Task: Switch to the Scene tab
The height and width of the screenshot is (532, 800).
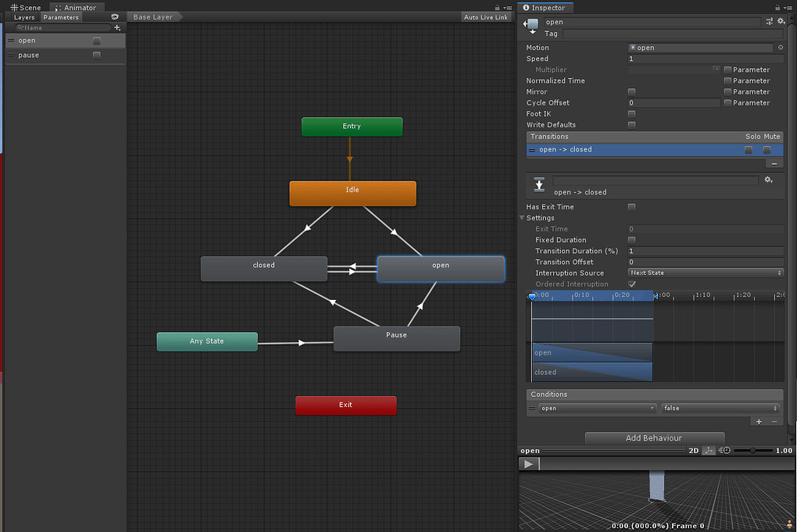Action: (24, 7)
